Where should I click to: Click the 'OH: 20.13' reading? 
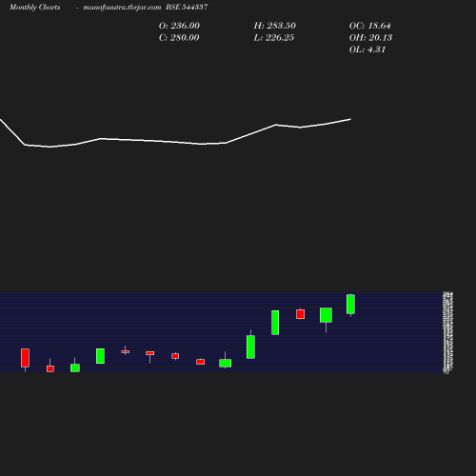pyautogui.click(x=370, y=38)
